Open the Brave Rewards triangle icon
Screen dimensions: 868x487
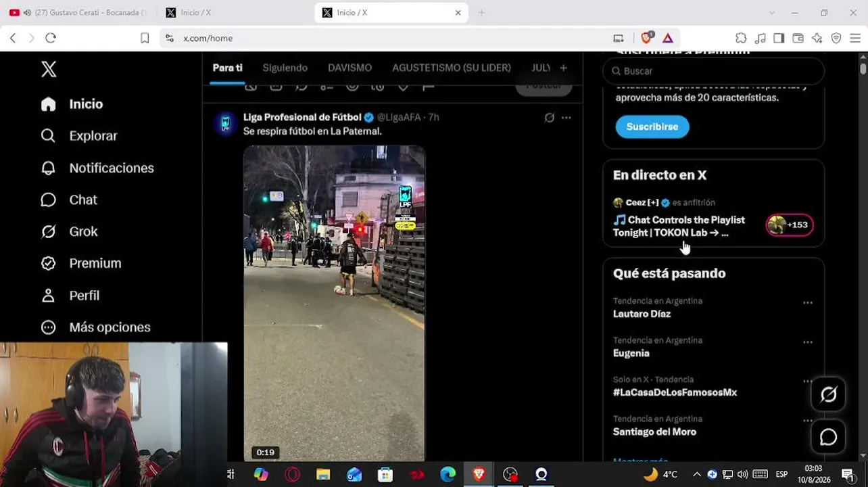coord(667,39)
